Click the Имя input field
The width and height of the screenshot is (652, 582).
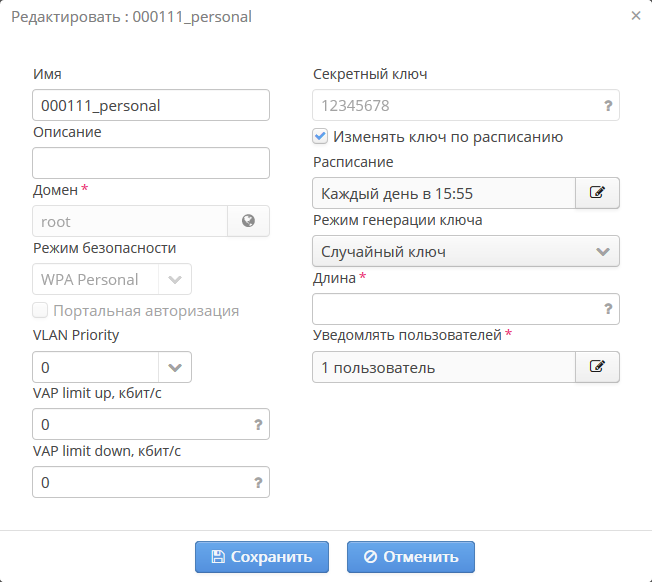(151, 105)
